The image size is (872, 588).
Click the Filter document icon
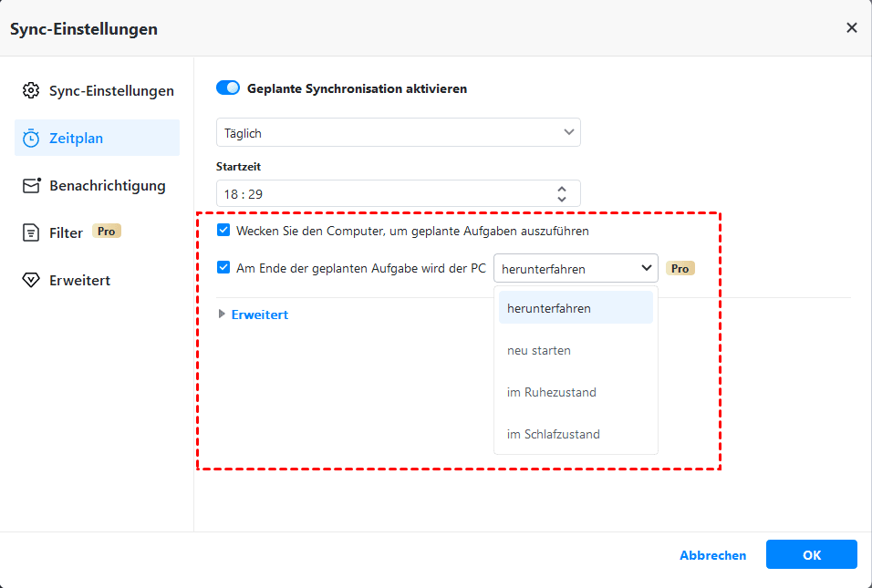pyautogui.click(x=31, y=233)
